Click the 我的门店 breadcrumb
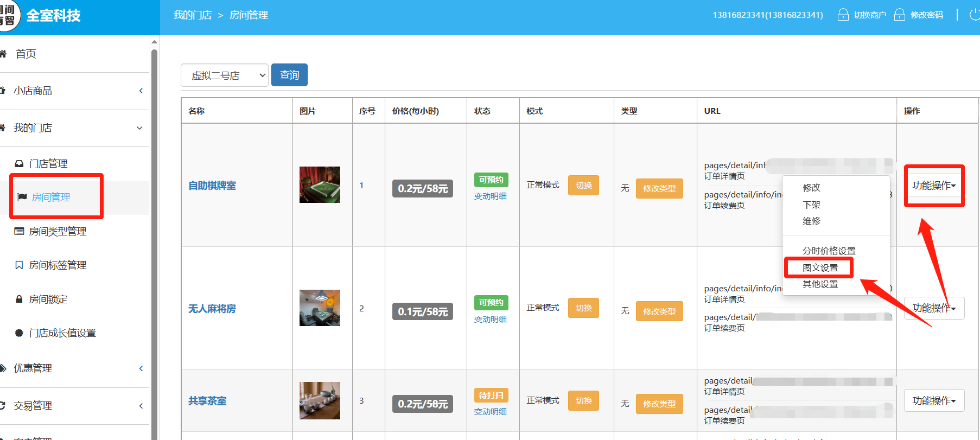The height and width of the screenshot is (440, 980). tap(193, 15)
